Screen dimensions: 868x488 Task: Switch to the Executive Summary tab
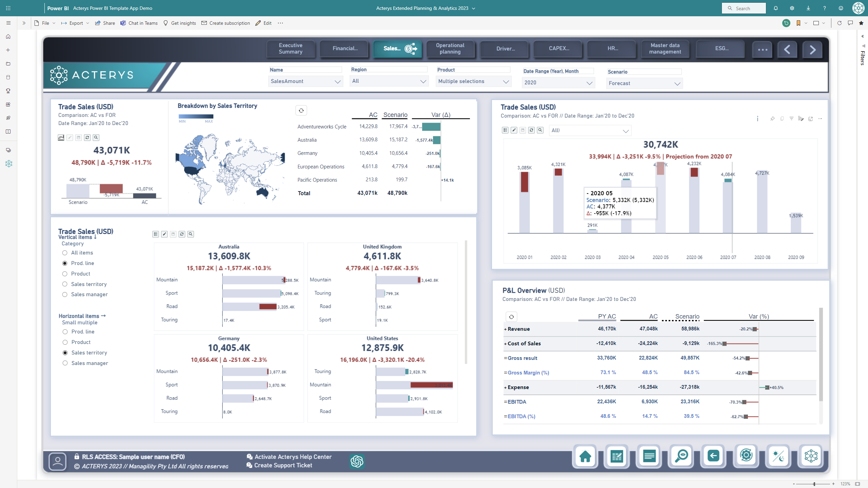coord(291,48)
